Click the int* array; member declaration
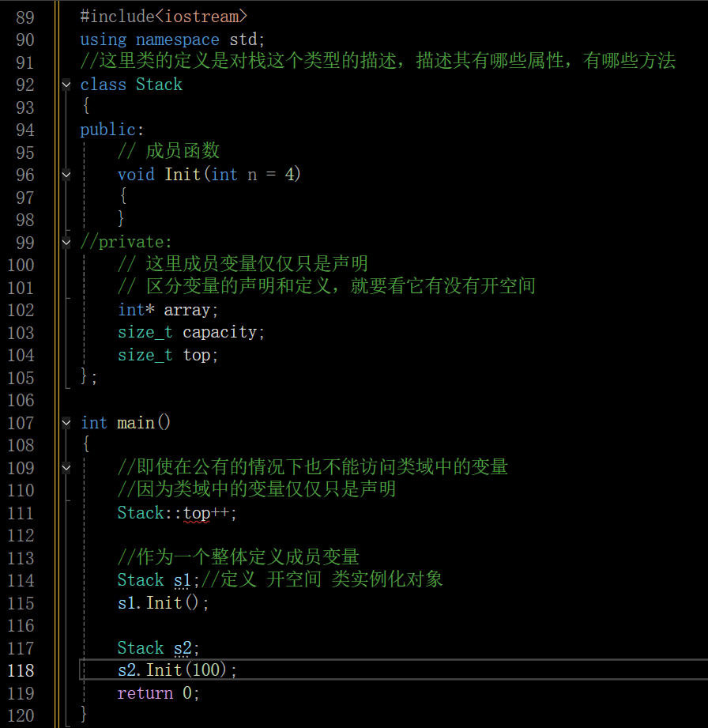 coord(168,310)
